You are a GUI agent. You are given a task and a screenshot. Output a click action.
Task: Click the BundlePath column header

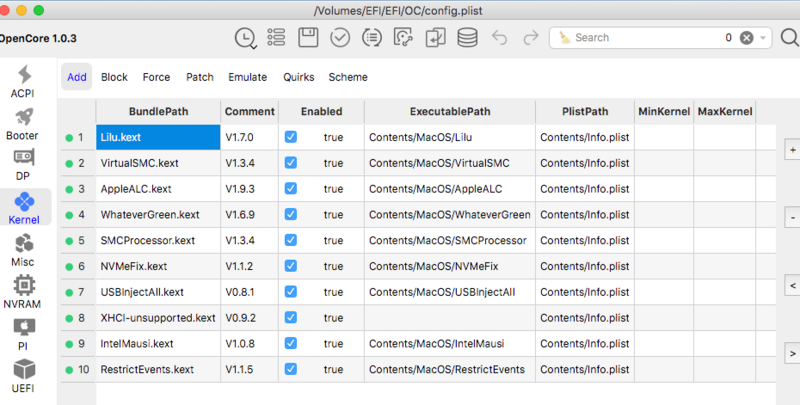click(x=158, y=112)
